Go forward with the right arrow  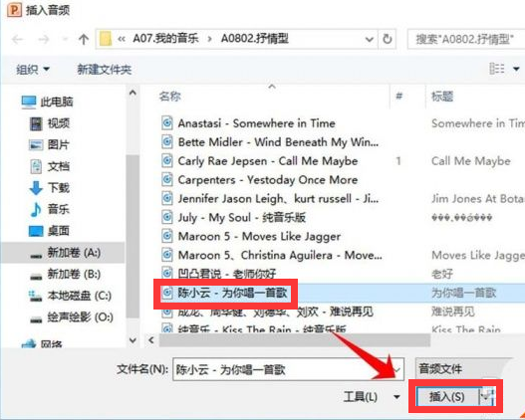[x=44, y=40]
